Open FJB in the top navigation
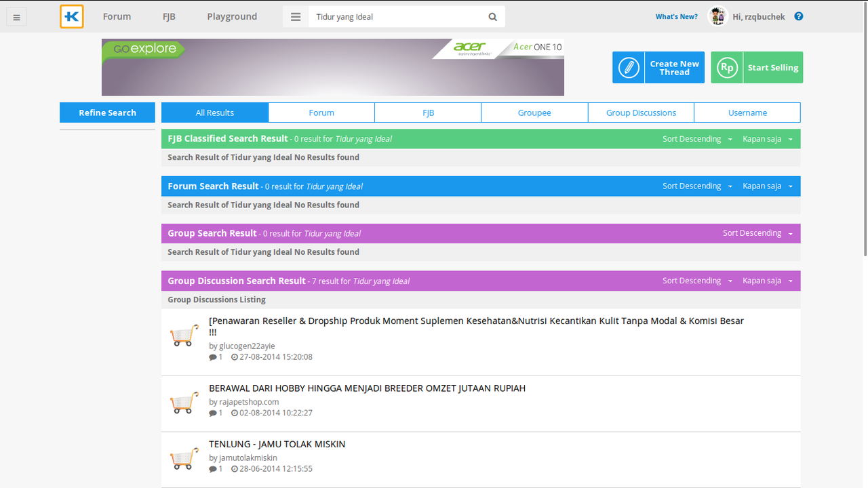The height and width of the screenshot is (488, 868). [169, 16]
